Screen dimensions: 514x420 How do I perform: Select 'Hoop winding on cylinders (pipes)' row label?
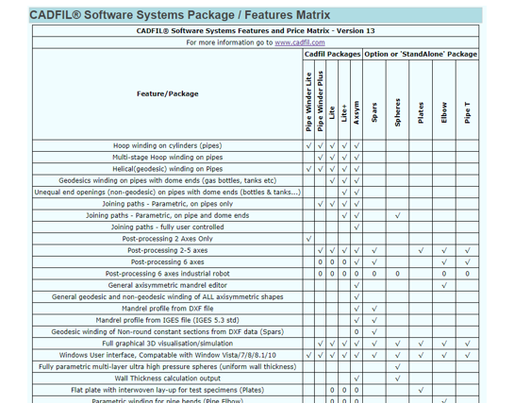pyautogui.click(x=168, y=145)
